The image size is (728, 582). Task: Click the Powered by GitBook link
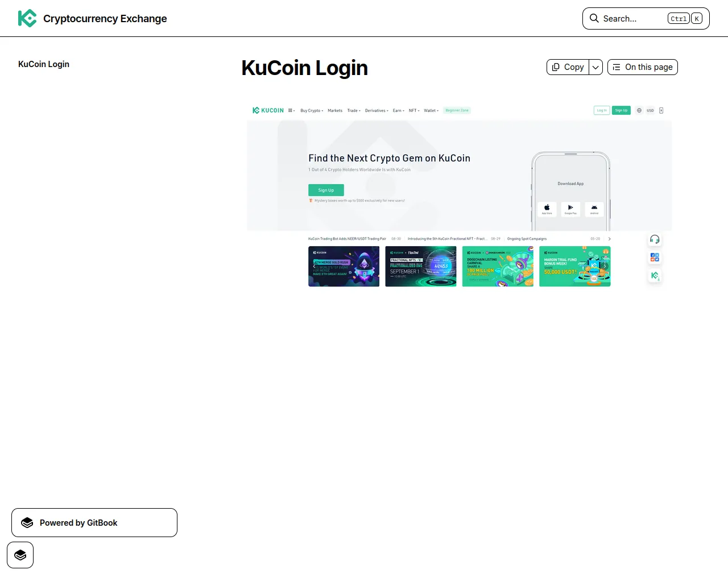(x=94, y=523)
